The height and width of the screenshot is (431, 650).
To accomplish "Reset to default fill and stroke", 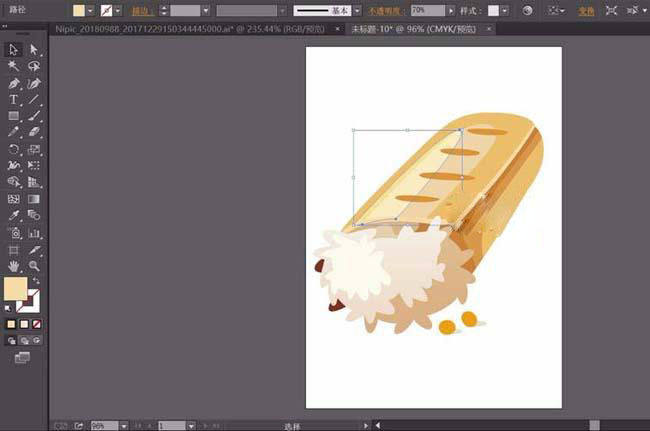I will click(7, 308).
